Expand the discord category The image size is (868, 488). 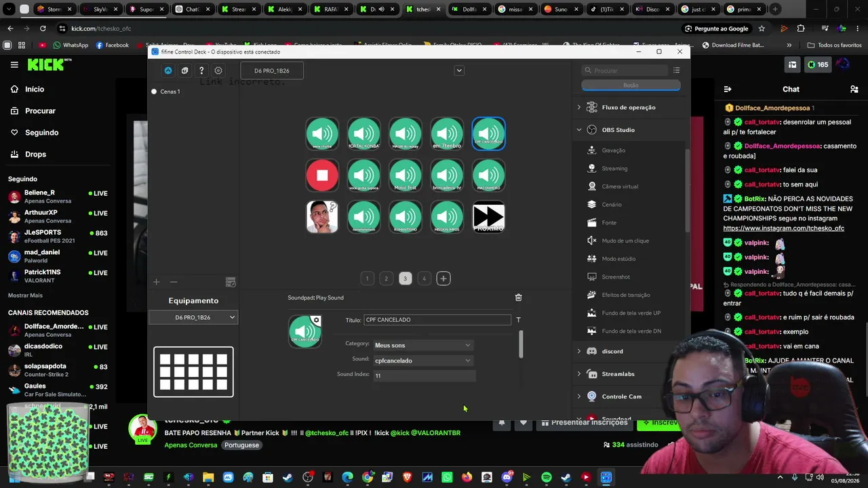click(579, 351)
